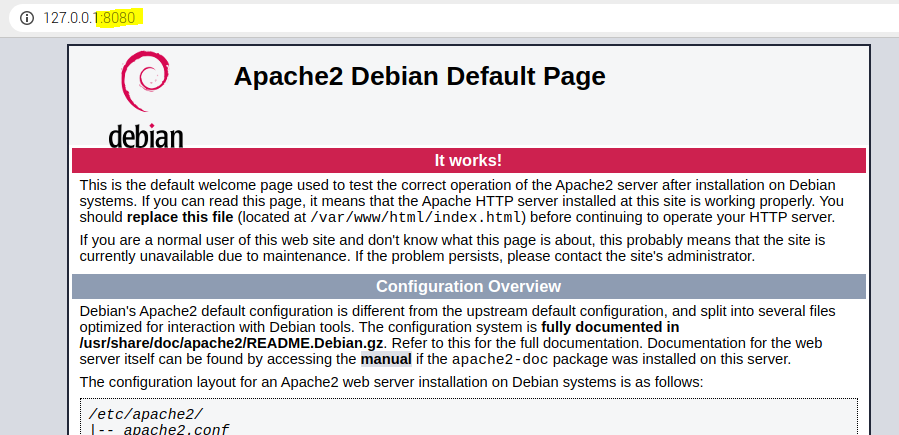Image resolution: width=899 pixels, height=435 pixels.
Task: Click the bold 'replace this file' text
Action: (x=180, y=217)
